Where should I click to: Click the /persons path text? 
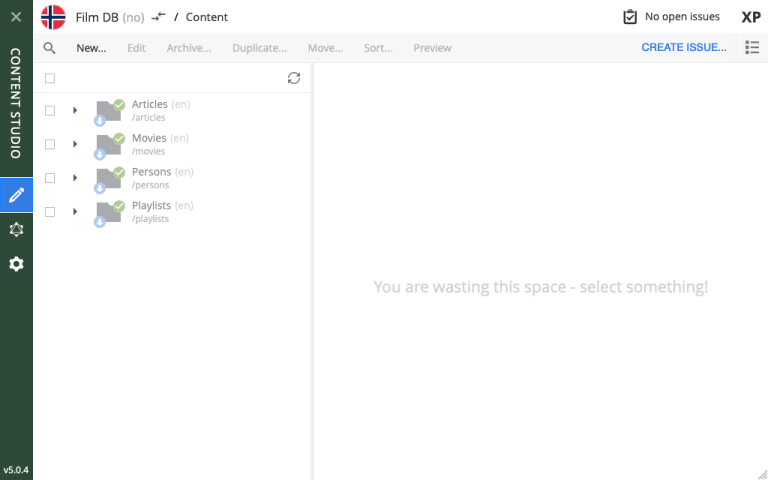[x=150, y=185]
